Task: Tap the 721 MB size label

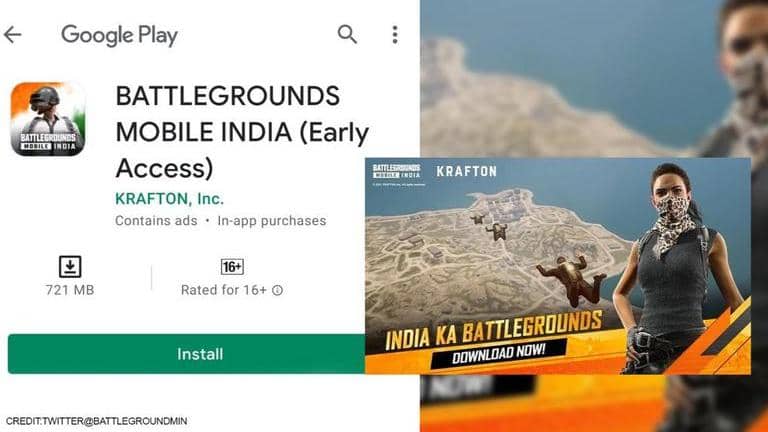Action: (x=70, y=290)
